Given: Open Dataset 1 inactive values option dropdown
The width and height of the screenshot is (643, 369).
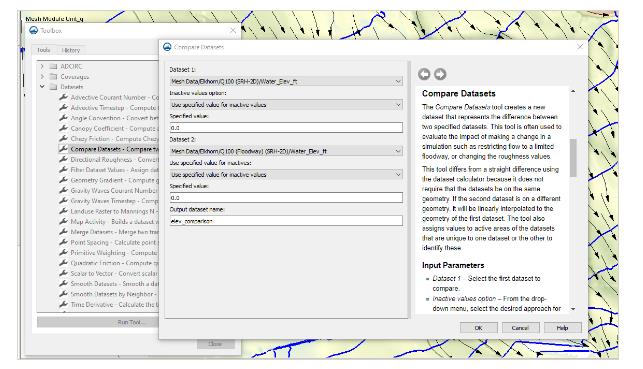Looking at the screenshot, I should [286, 105].
